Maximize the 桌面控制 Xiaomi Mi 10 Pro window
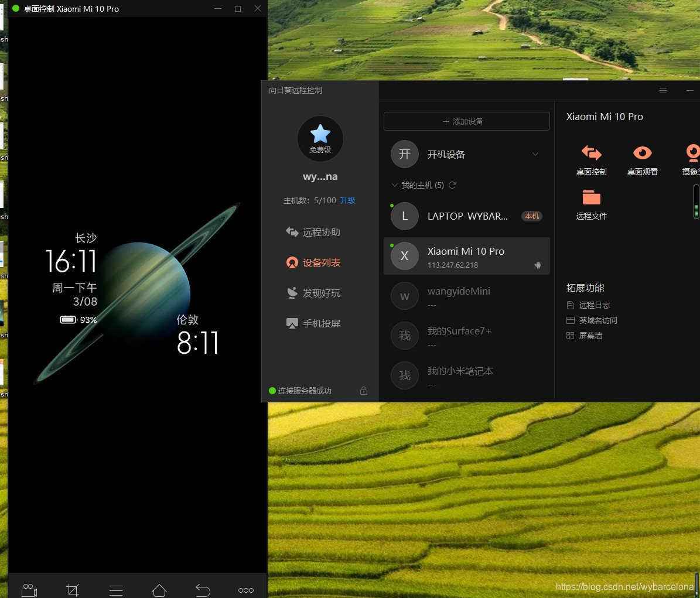This screenshot has width=700, height=598. [x=238, y=8]
